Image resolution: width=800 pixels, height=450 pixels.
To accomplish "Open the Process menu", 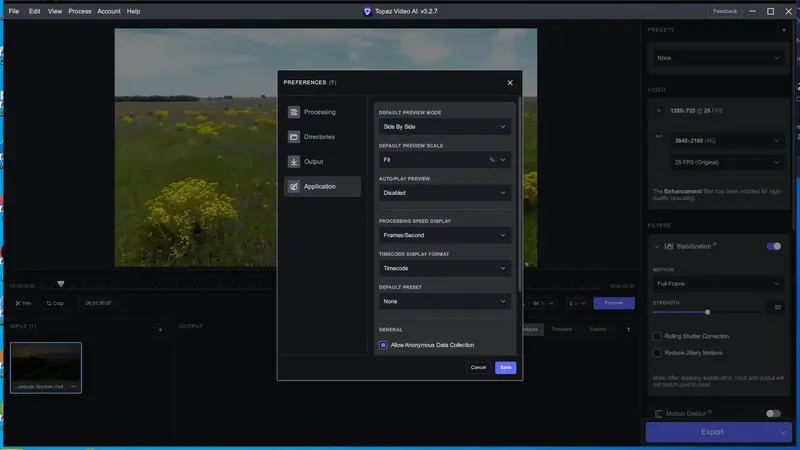I will pyautogui.click(x=80, y=11).
